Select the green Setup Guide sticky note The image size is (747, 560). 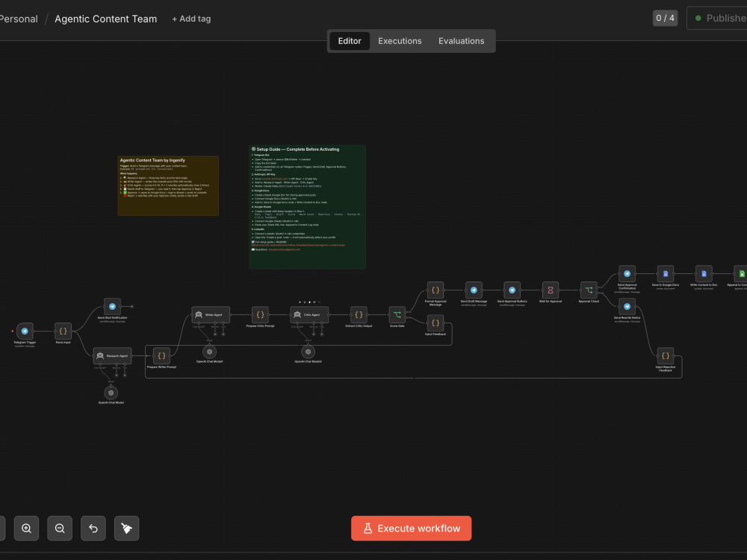point(307,207)
